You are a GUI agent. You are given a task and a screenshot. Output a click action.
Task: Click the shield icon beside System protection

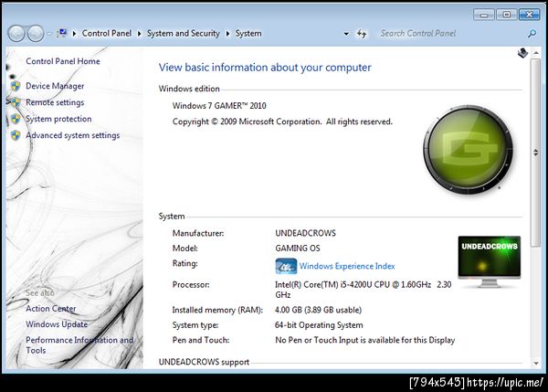16,119
